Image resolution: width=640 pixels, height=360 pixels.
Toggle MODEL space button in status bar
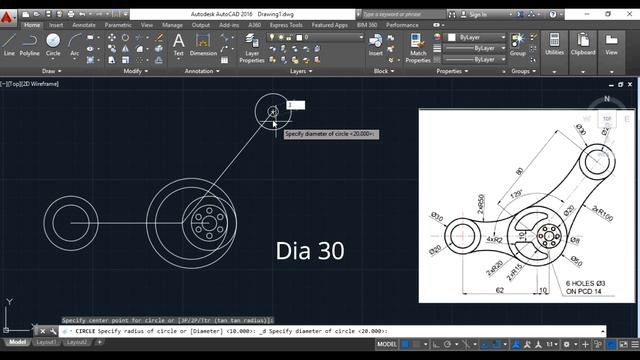click(387, 344)
